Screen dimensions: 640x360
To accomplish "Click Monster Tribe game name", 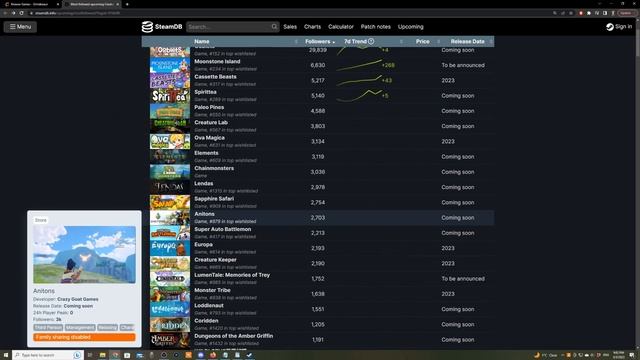I will pos(212,290).
